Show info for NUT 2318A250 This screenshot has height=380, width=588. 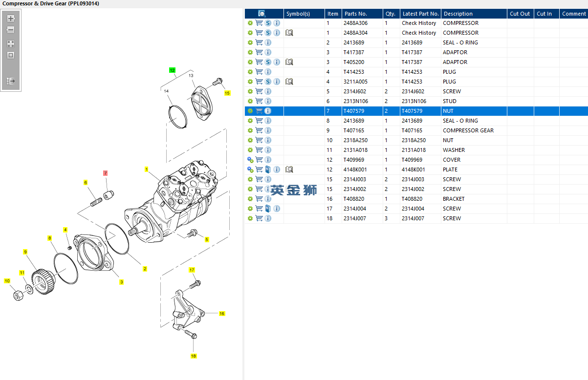tap(268, 140)
